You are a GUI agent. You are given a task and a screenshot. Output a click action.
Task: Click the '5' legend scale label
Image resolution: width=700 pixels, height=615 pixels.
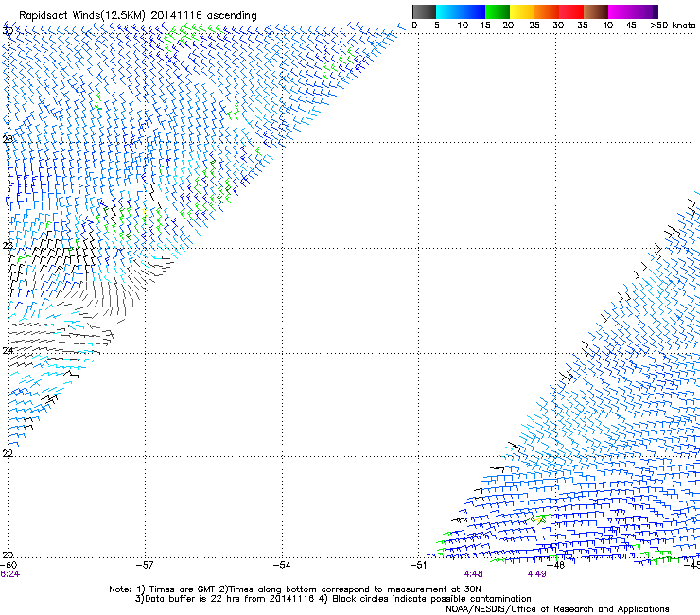pyautogui.click(x=437, y=26)
